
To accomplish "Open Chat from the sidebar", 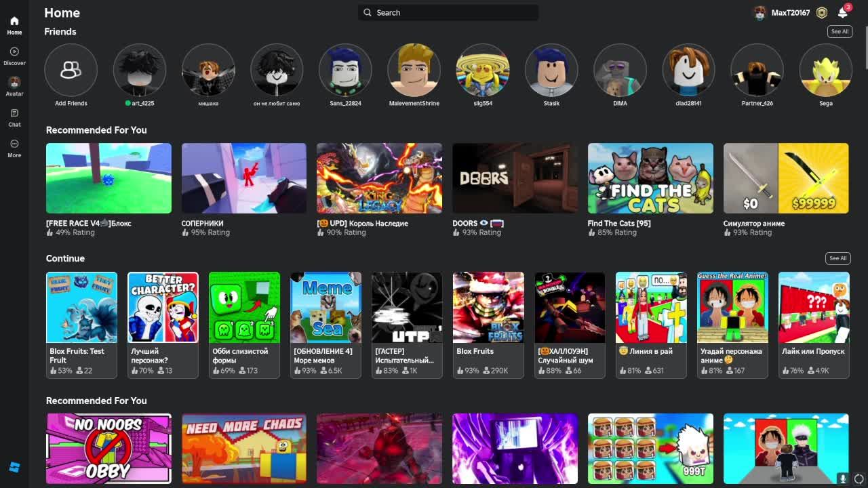I will [x=14, y=118].
